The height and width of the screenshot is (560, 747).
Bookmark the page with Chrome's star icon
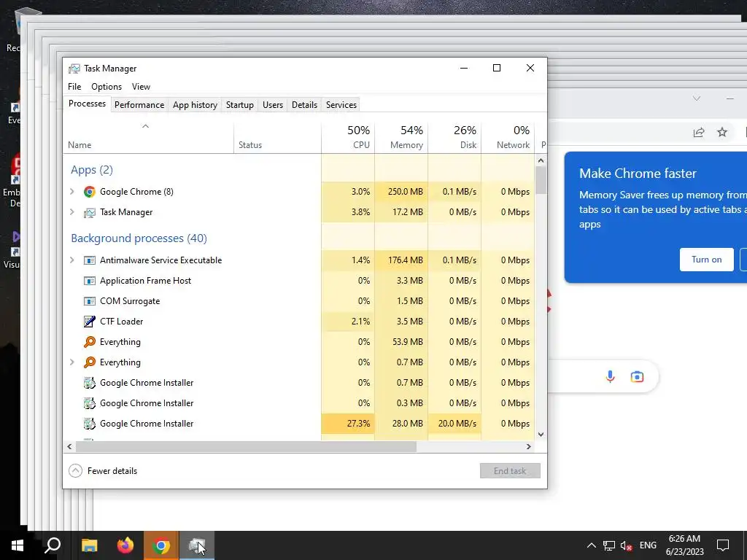point(722,132)
